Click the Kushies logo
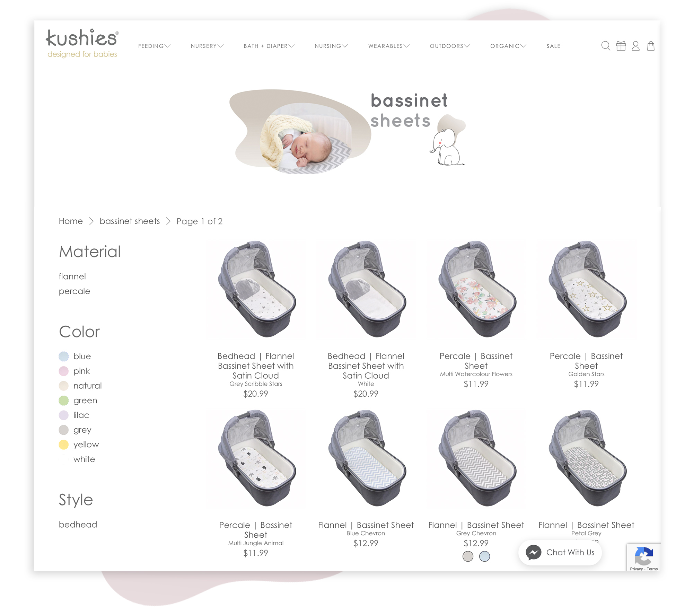This screenshot has height=616, width=693. pos(82,43)
